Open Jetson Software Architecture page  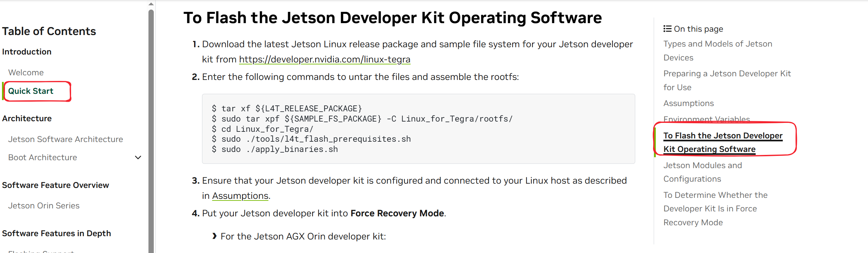pos(65,139)
